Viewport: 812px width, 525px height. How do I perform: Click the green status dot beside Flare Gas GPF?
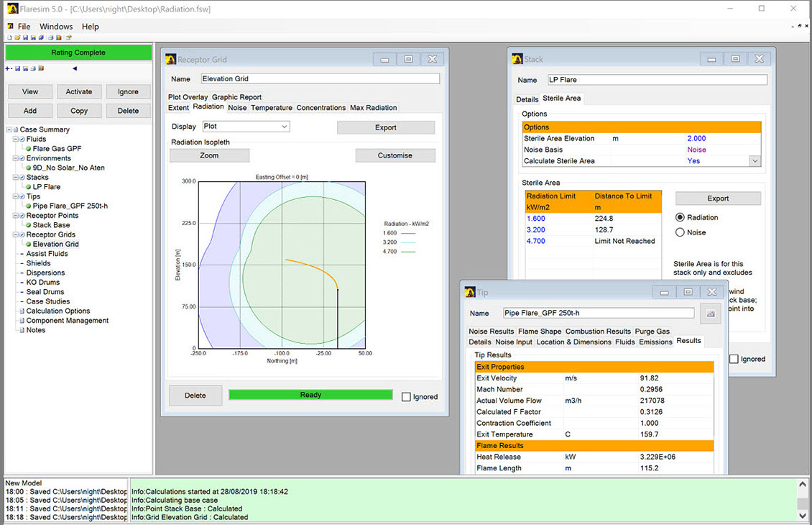29,149
